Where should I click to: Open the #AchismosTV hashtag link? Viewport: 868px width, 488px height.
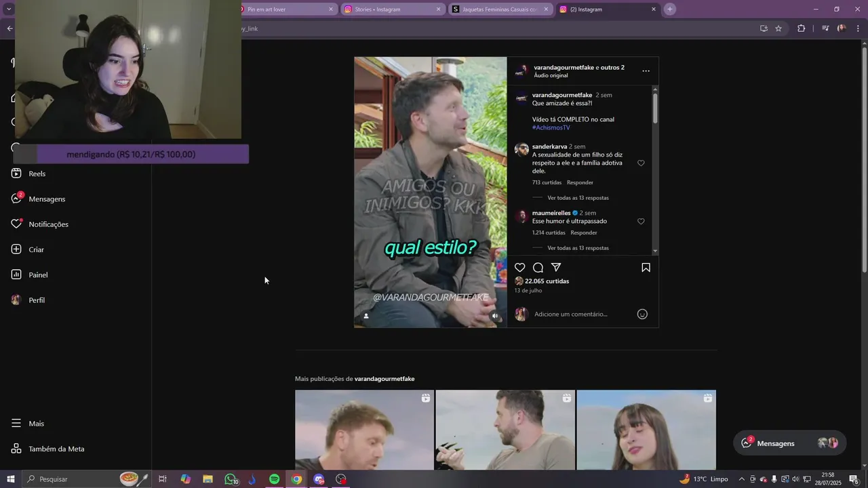tap(551, 127)
